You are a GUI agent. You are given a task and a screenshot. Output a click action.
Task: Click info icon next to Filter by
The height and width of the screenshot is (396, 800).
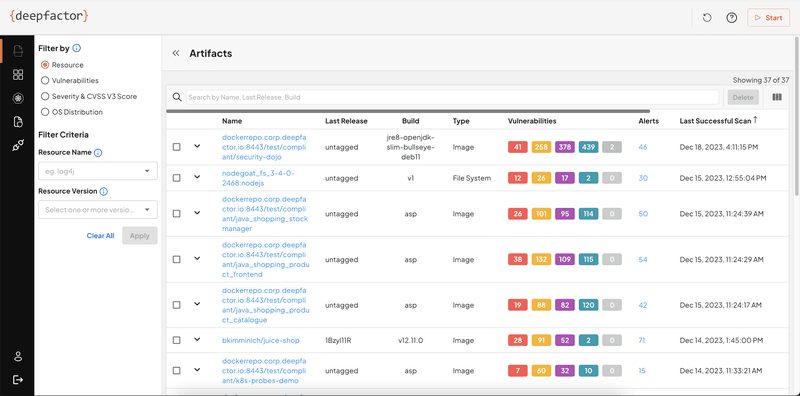[77, 48]
